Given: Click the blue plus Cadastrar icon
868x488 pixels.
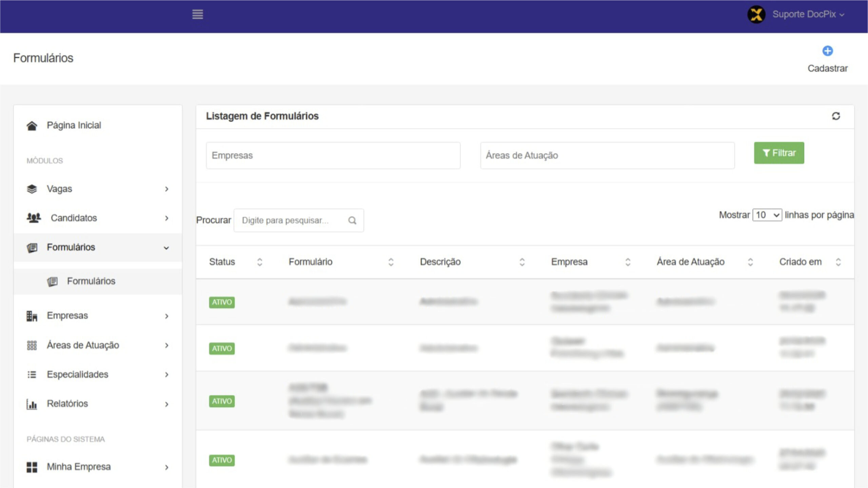Looking at the screenshot, I should pos(827,51).
